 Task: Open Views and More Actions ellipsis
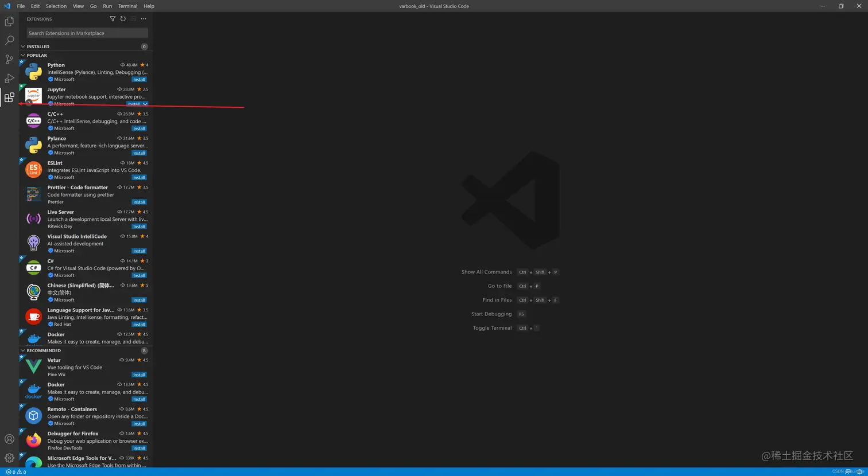coord(144,19)
